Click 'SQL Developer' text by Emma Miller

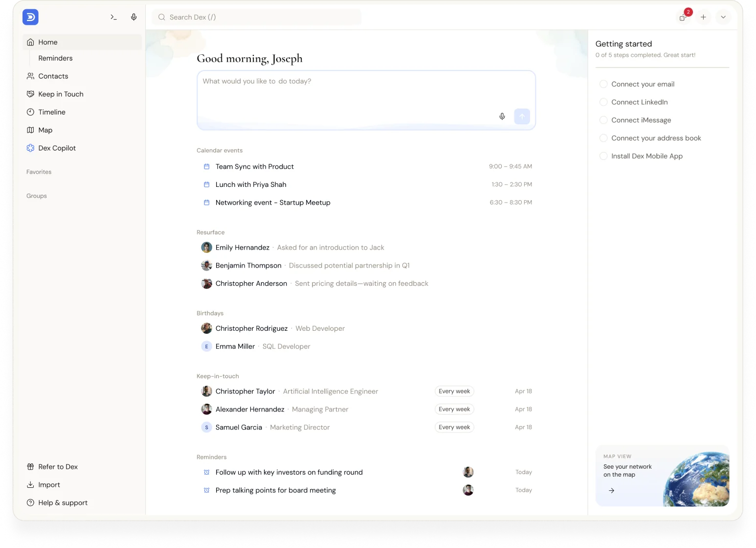click(x=286, y=346)
